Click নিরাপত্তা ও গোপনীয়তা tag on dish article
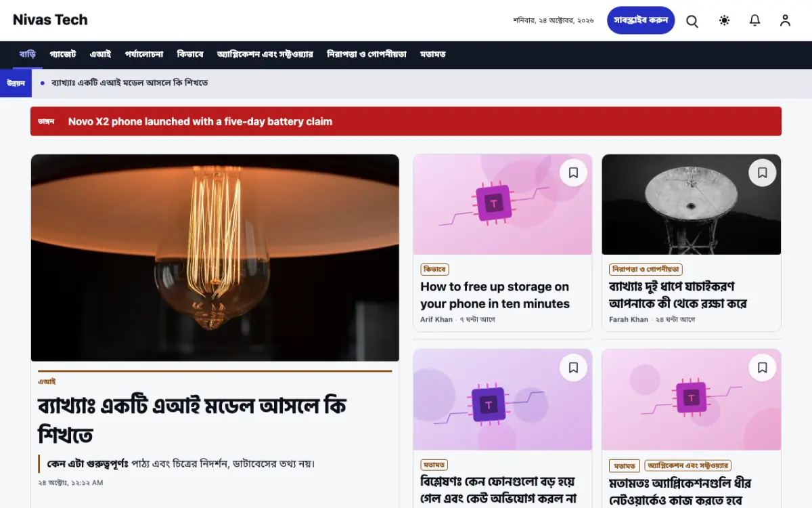This screenshot has height=508, width=812. [x=646, y=270]
